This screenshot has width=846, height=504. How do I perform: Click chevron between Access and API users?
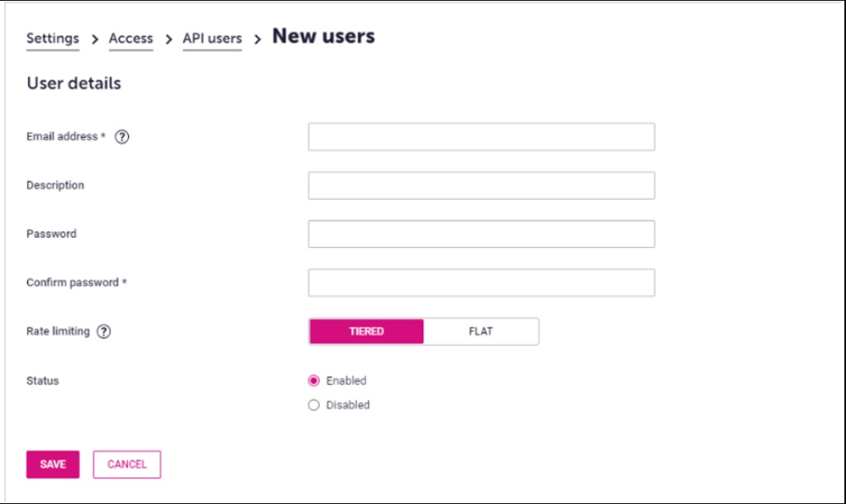click(x=168, y=39)
